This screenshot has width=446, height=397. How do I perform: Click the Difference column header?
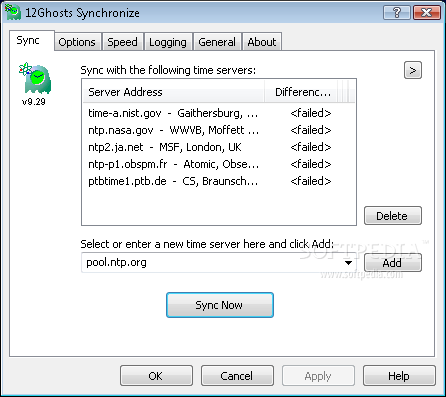301,92
